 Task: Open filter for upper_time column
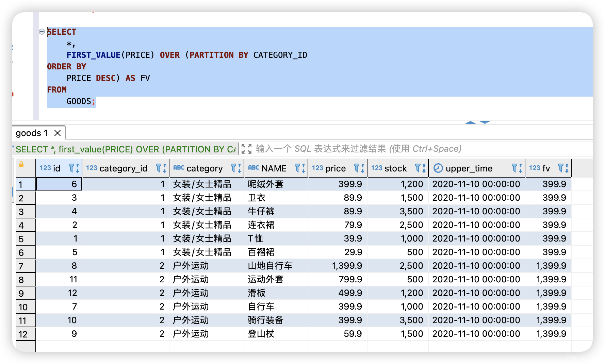point(514,168)
